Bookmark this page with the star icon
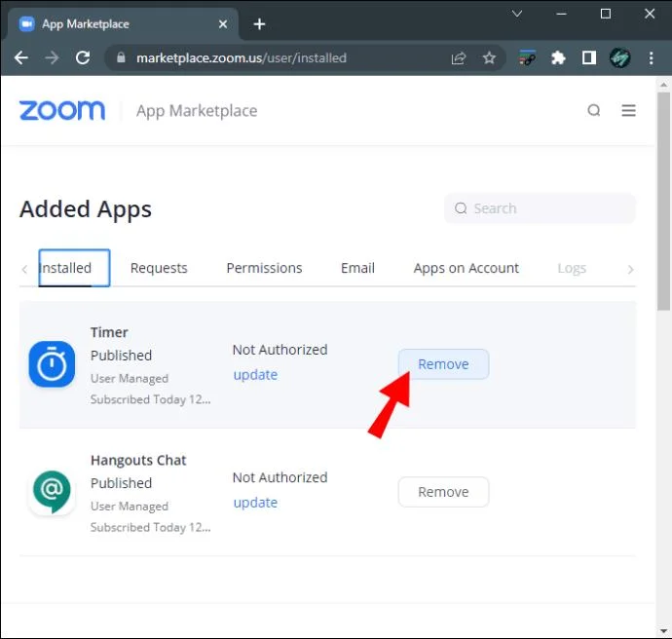672x639 pixels. pos(489,57)
